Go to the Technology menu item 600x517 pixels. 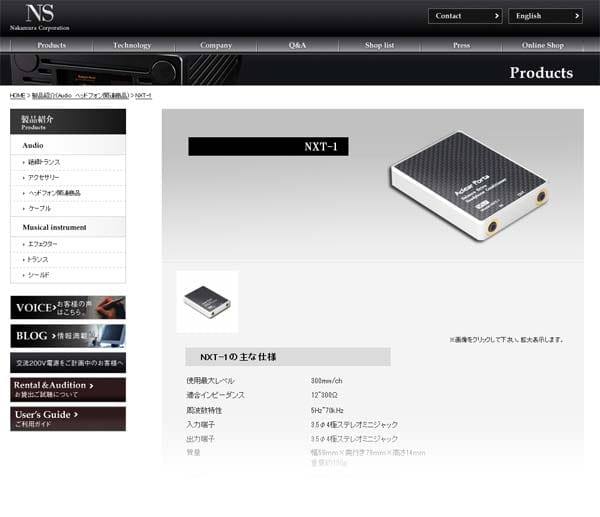[x=132, y=45]
